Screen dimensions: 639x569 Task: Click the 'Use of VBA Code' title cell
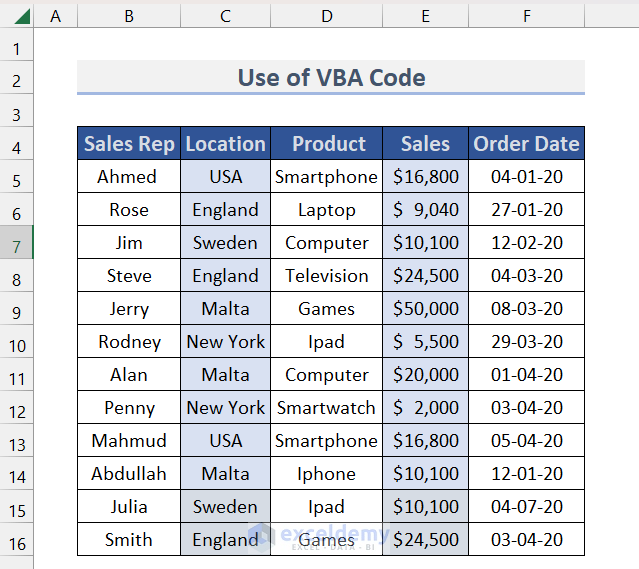coord(331,77)
